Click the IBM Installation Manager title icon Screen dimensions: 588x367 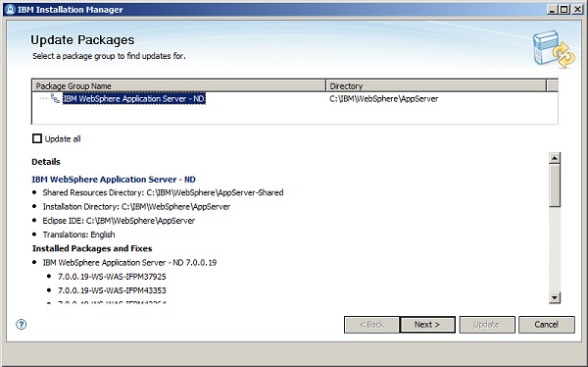click(x=11, y=10)
